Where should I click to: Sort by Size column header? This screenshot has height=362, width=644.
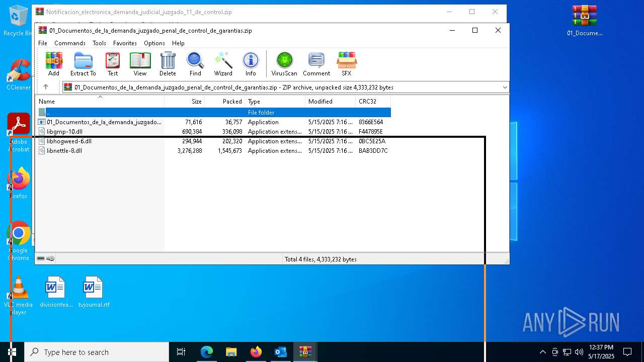tap(185, 102)
